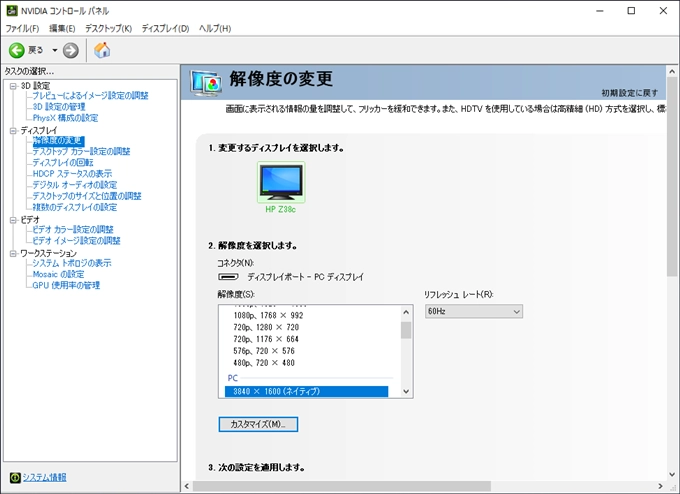Click main panel horizontal scroll left arrow

187,486
